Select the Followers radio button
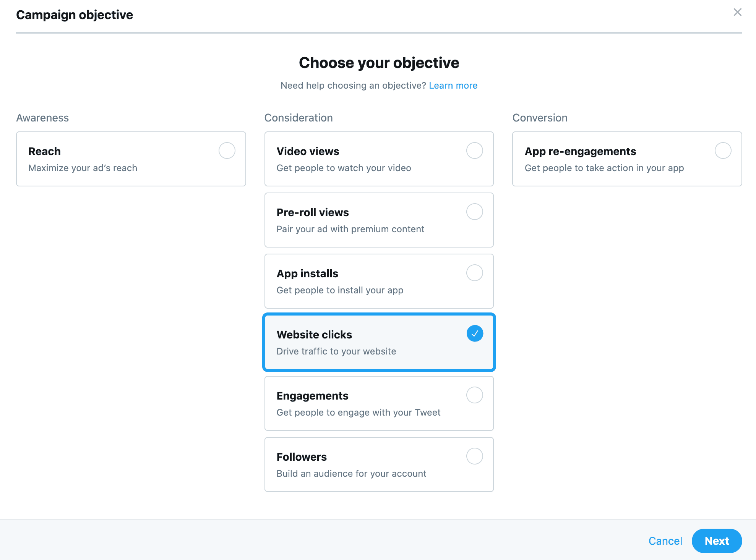Image resolution: width=756 pixels, height=560 pixels. click(474, 456)
